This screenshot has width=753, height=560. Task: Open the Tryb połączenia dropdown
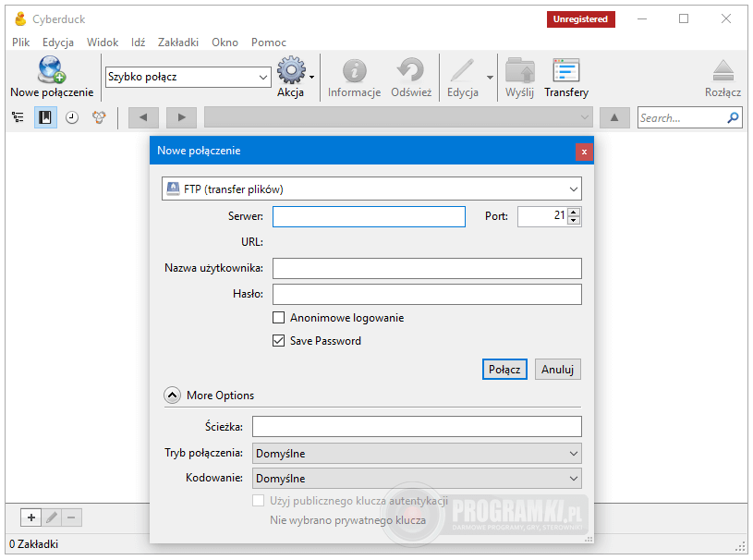coord(417,453)
